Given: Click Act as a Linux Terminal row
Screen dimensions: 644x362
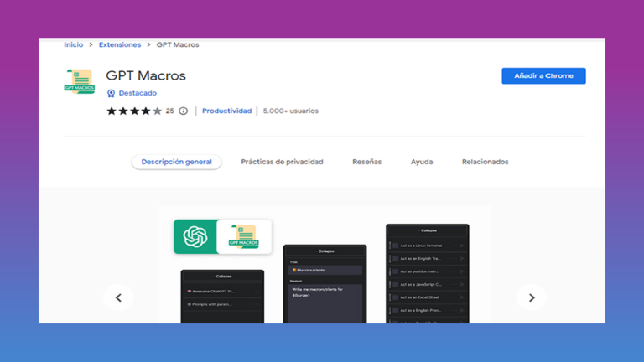Looking at the screenshot, I should click(428, 246).
